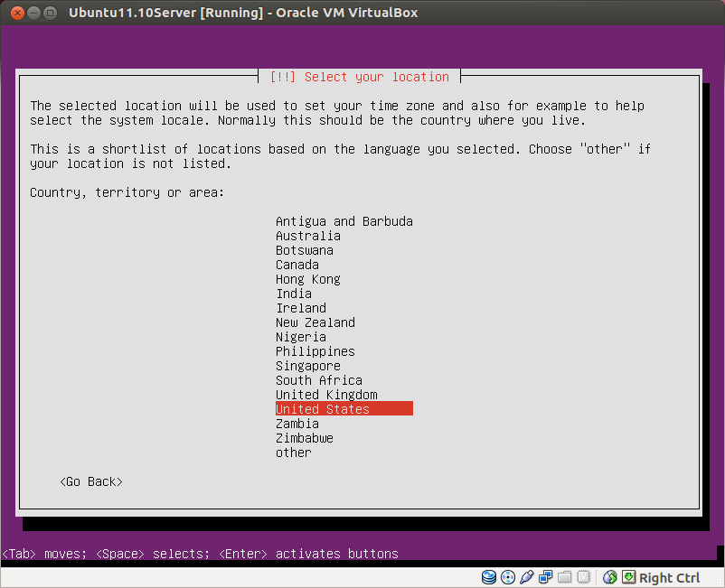The height and width of the screenshot is (588, 725).
Task: Choose "other" at the list bottom
Action: [x=293, y=453]
